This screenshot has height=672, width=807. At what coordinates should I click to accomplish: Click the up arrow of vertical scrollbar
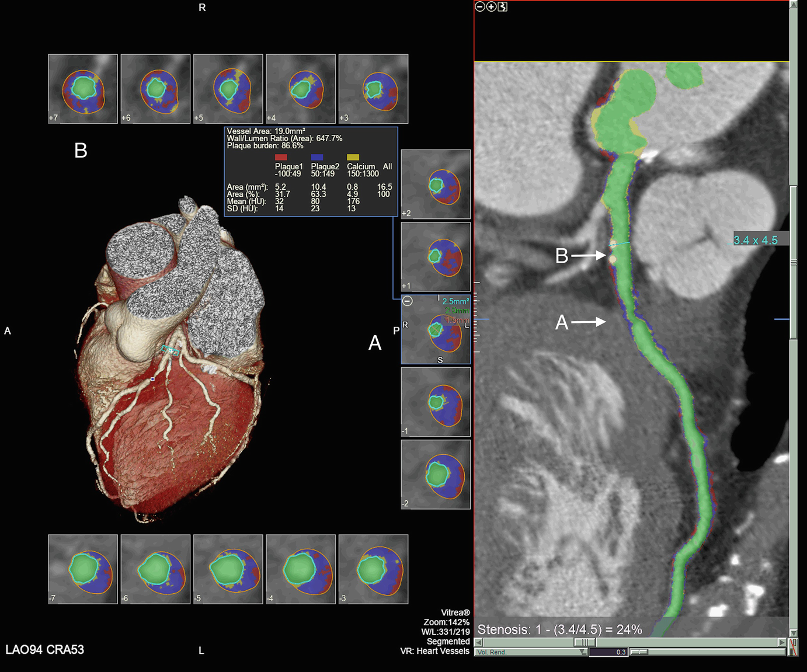pyautogui.click(x=793, y=5)
